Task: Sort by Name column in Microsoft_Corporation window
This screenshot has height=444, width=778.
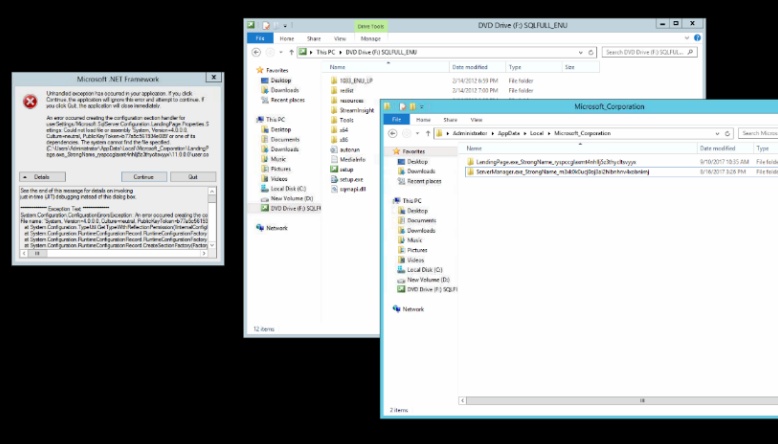Action: point(474,148)
